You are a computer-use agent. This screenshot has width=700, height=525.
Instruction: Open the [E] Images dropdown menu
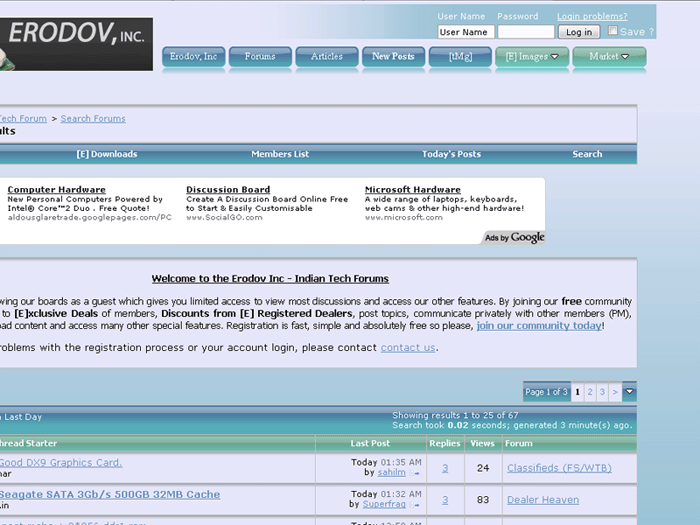click(532, 57)
